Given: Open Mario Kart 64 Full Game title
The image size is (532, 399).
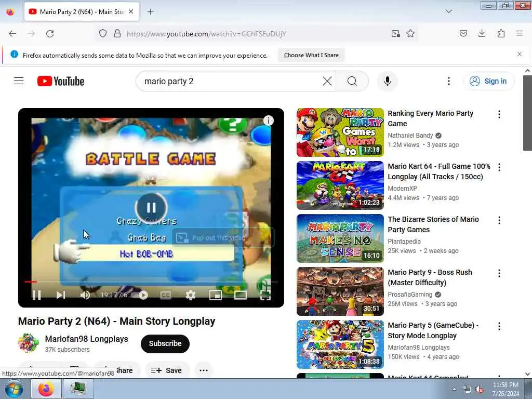Looking at the screenshot, I should pyautogui.click(x=439, y=171).
